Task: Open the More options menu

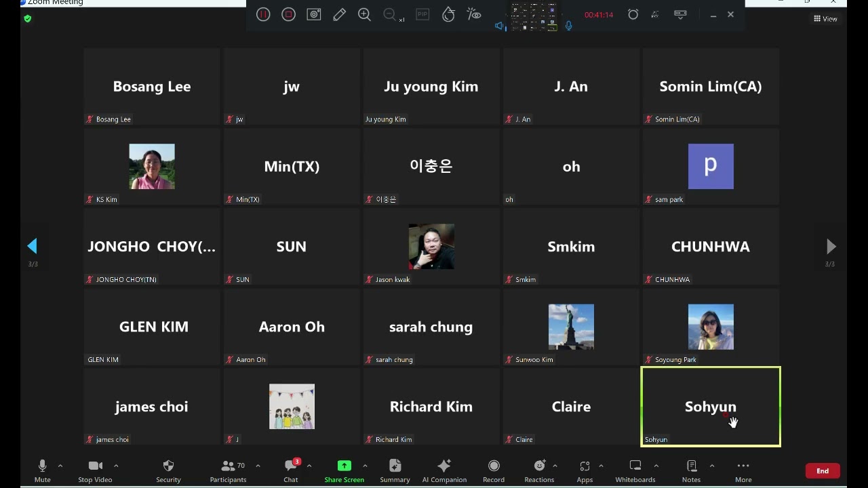Action: coord(743,470)
